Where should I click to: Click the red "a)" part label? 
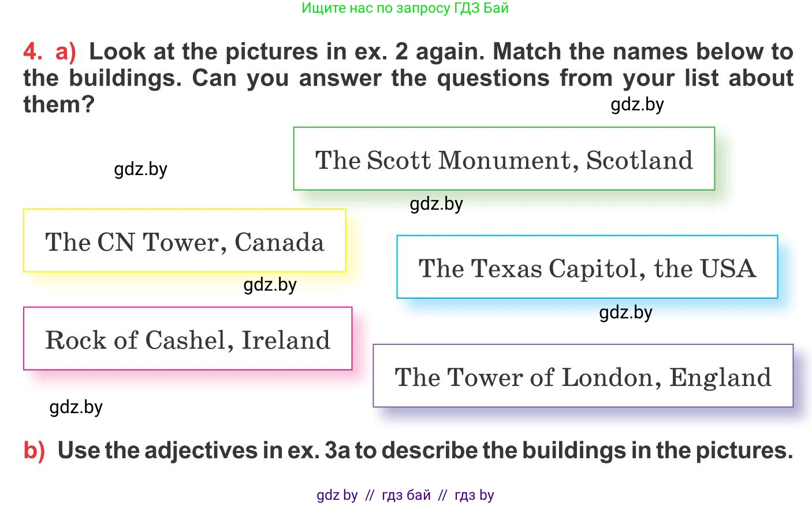pyautogui.click(x=65, y=51)
